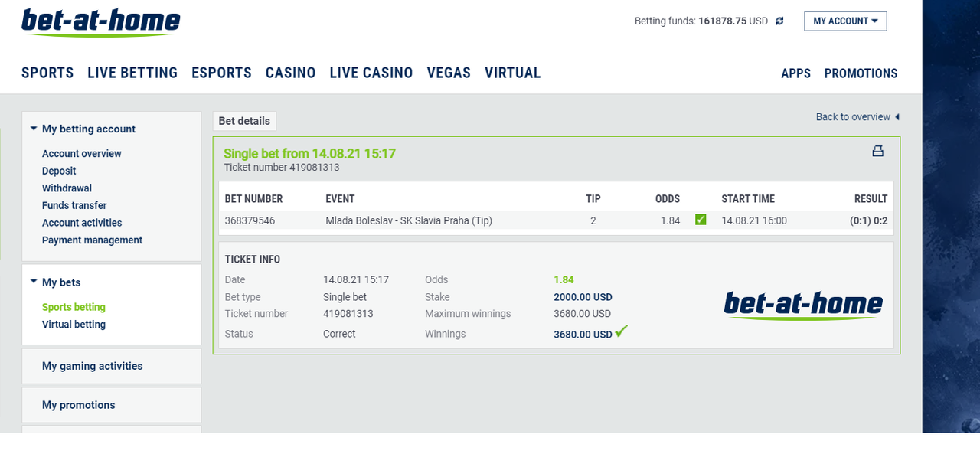Open Payment management link

92,240
